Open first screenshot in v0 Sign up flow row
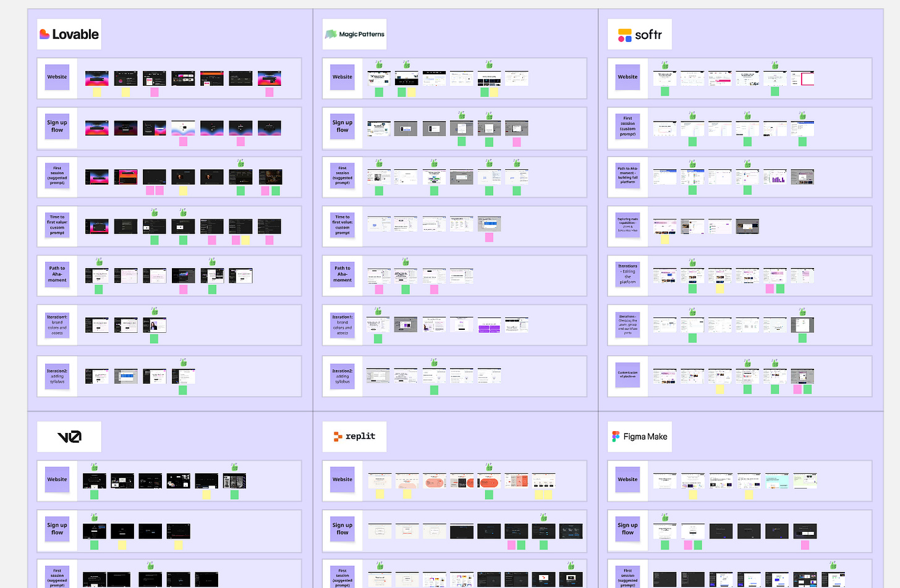This screenshot has height=588, width=900. (x=94, y=531)
